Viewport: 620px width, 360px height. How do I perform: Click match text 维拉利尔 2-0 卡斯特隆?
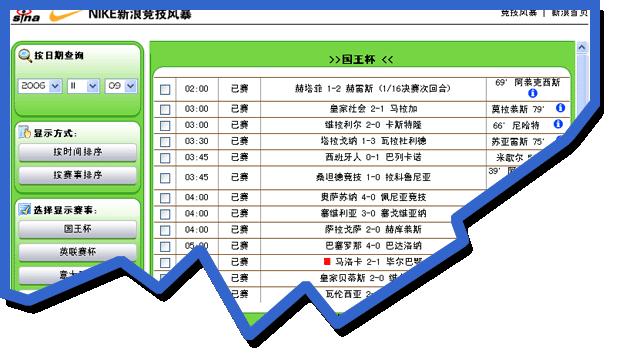pyautogui.click(x=373, y=125)
